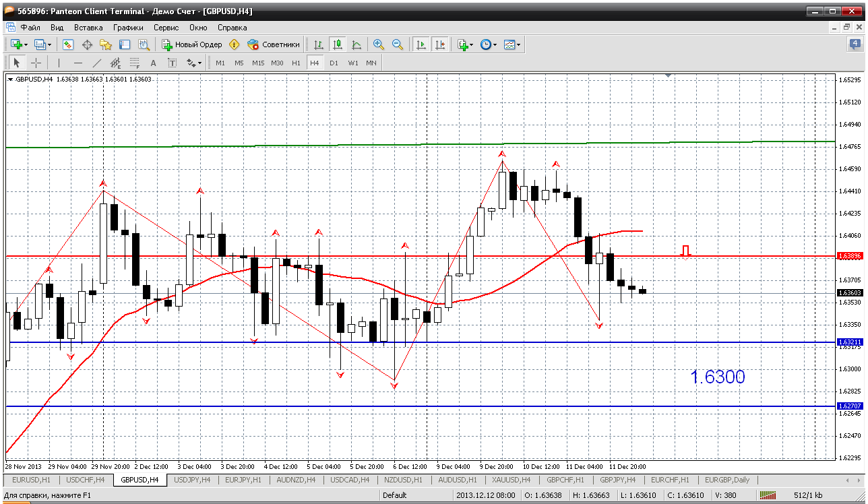Open the Strategy Tester magnifier icon
Image resolution: width=868 pixels, height=504 pixels.
[144, 44]
